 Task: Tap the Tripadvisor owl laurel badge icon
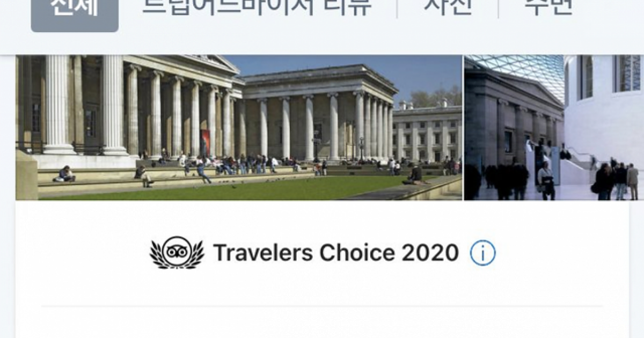pyautogui.click(x=177, y=253)
